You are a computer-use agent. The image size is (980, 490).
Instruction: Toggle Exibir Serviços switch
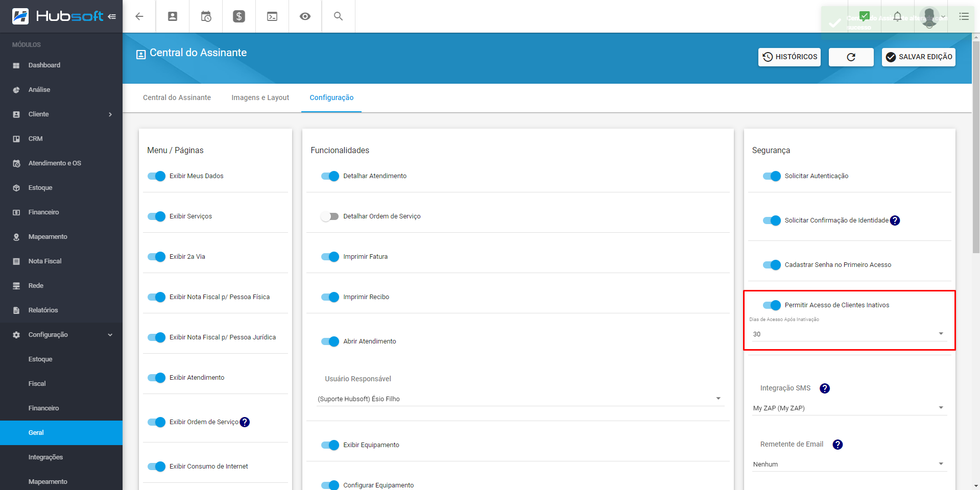tap(157, 216)
